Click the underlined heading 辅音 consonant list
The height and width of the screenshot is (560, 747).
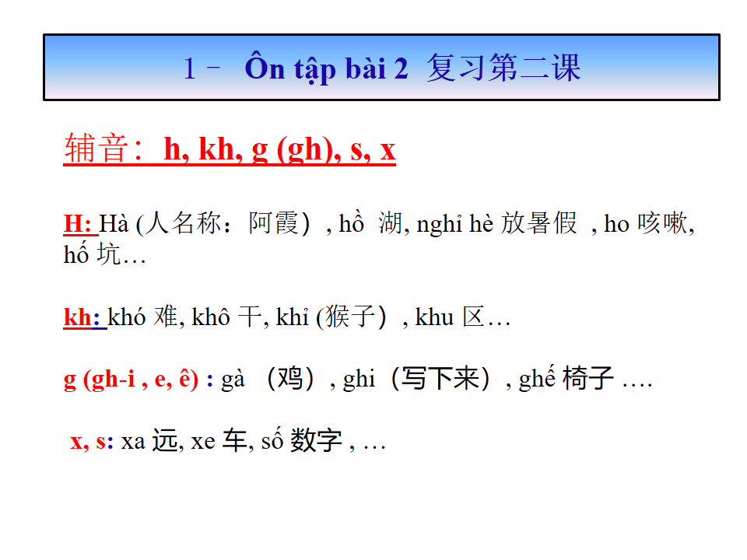[230, 149]
